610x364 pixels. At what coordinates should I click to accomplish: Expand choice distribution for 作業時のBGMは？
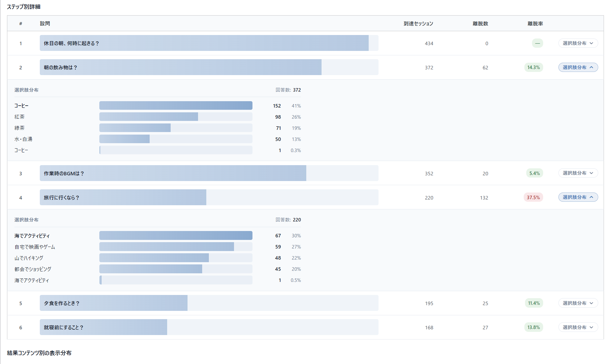(x=578, y=173)
